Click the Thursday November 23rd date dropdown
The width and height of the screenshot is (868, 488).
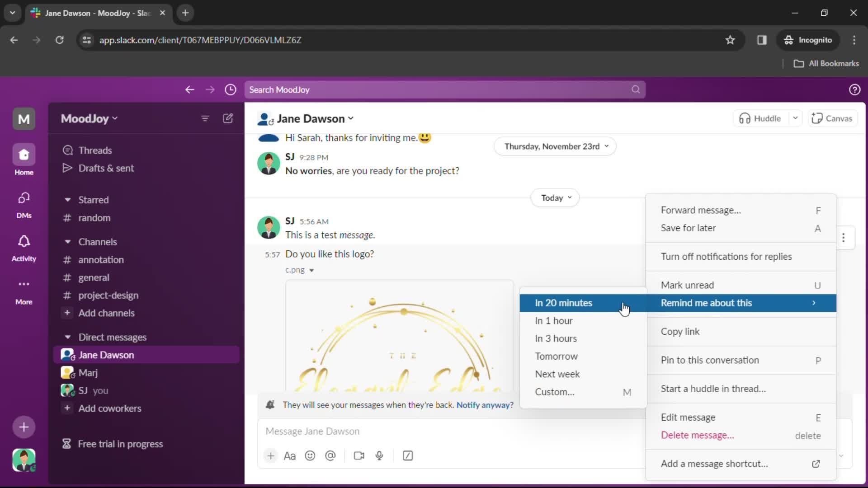point(555,146)
